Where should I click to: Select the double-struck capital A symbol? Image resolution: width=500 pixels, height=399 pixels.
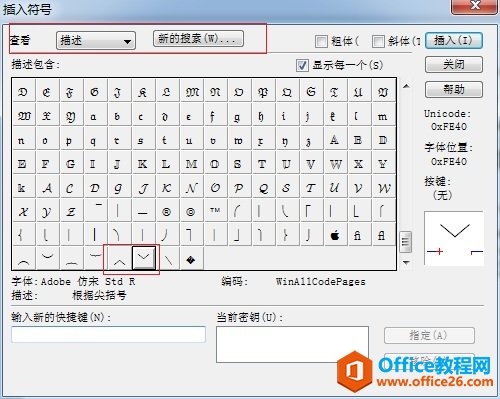[334, 140]
